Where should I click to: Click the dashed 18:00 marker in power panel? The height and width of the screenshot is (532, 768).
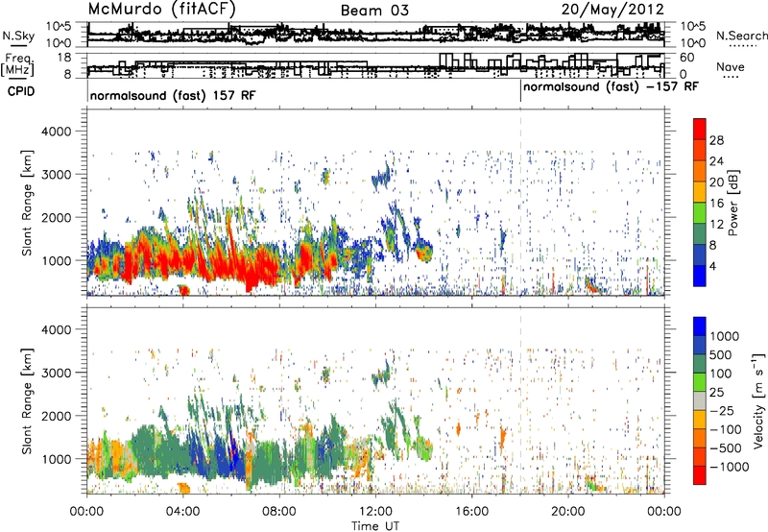tap(520, 203)
